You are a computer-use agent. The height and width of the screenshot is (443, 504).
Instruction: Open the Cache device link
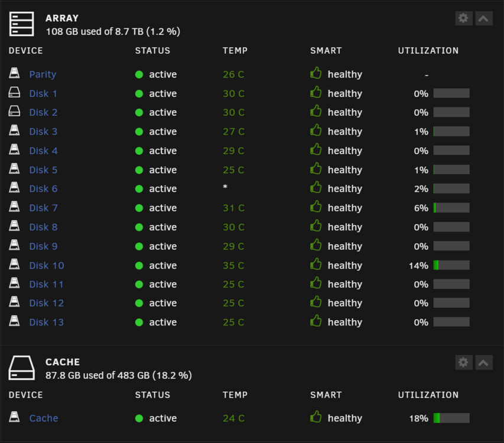coord(44,418)
